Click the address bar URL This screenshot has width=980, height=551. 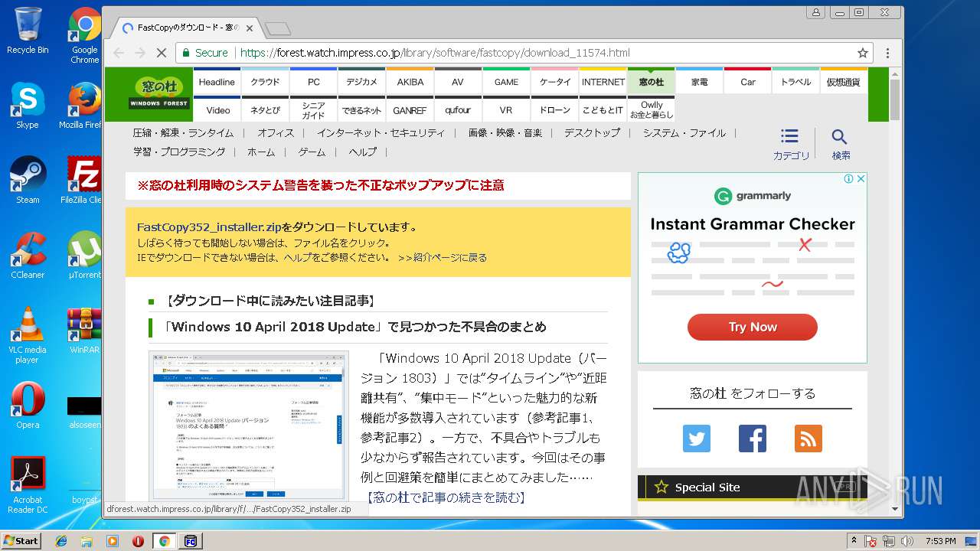[x=435, y=53]
